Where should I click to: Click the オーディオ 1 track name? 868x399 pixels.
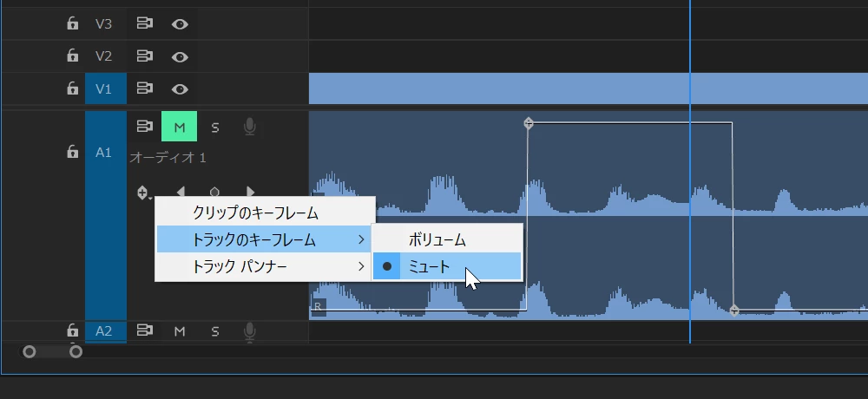(168, 158)
